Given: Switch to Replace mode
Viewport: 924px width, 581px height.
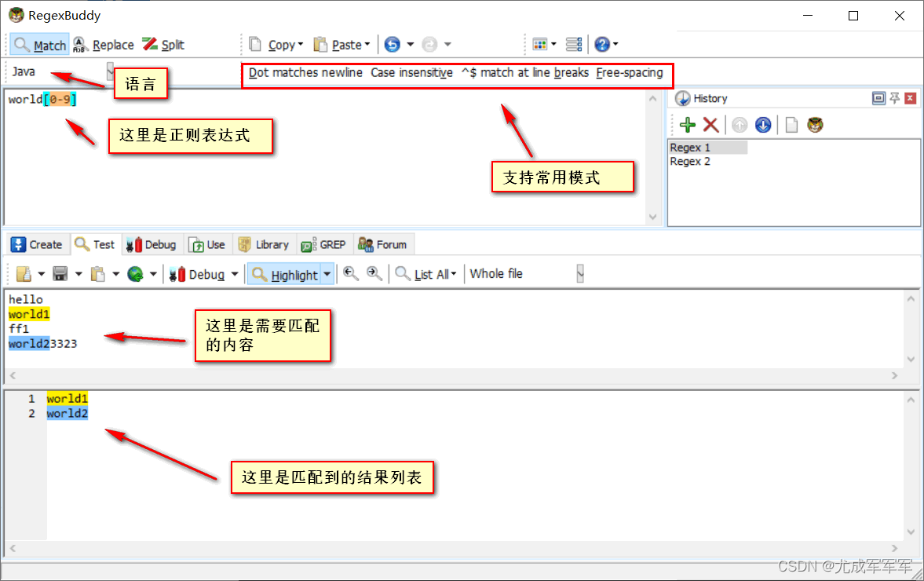Looking at the screenshot, I should point(104,45).
